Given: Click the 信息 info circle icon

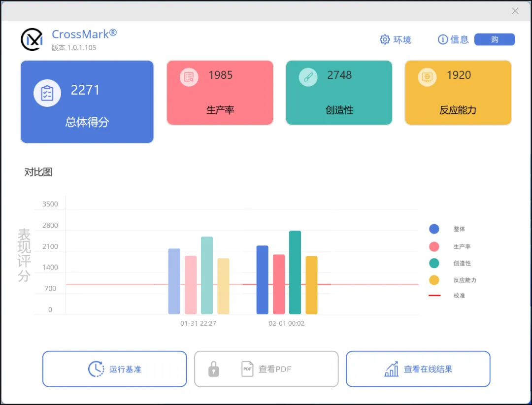Looking at the screenshot, I should [443, 40].
